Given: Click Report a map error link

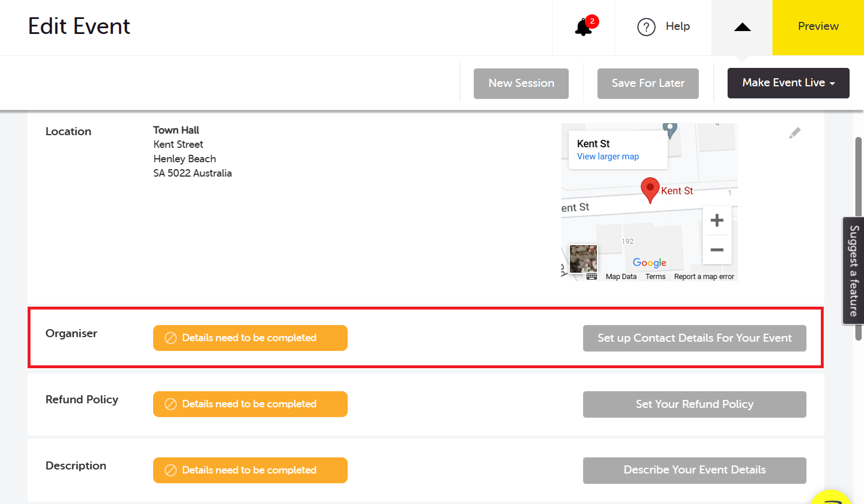Looking at the screenshot, I should coord(704,277).
